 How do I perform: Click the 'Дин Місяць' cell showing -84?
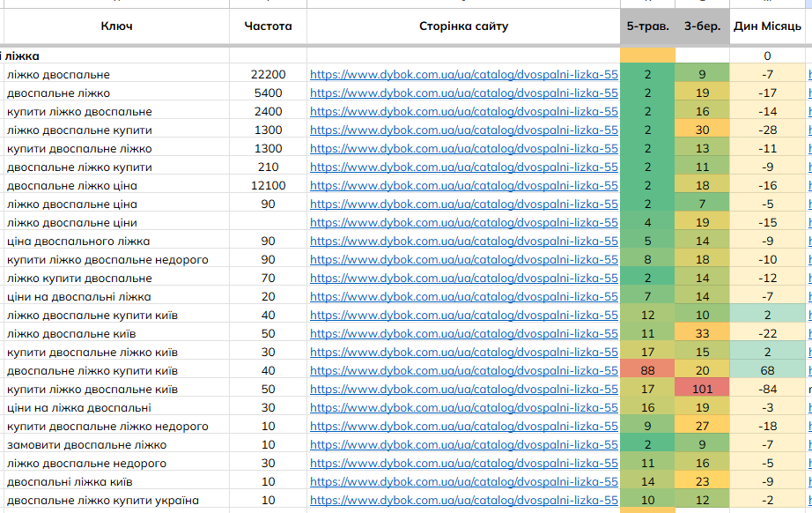tap(767, 390)
